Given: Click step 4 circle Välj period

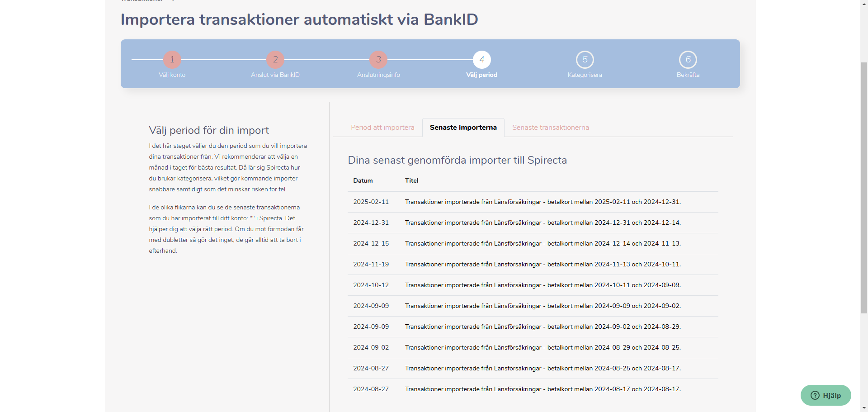Looking at the screenshot, I should 482,60.
